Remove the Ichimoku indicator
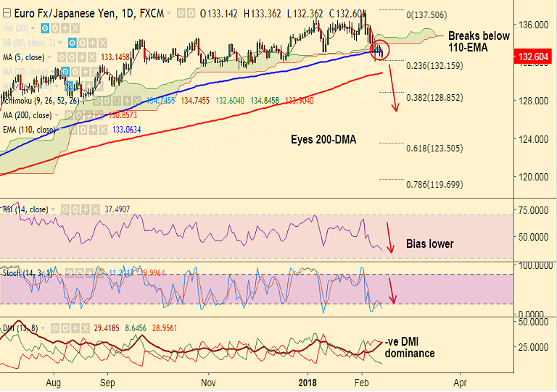The image size is (557, 392). 137,101
